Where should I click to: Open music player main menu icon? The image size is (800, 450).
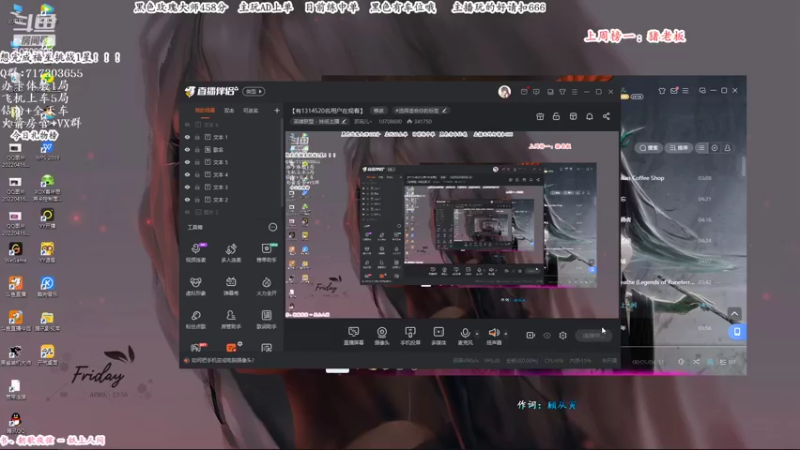[x=685, y=91]
